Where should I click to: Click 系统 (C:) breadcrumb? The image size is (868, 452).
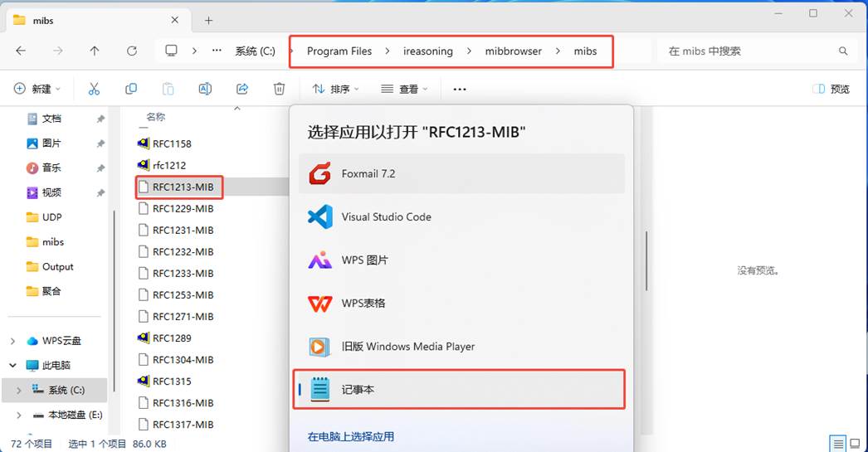pyautogui.click(x=255, y=51)
